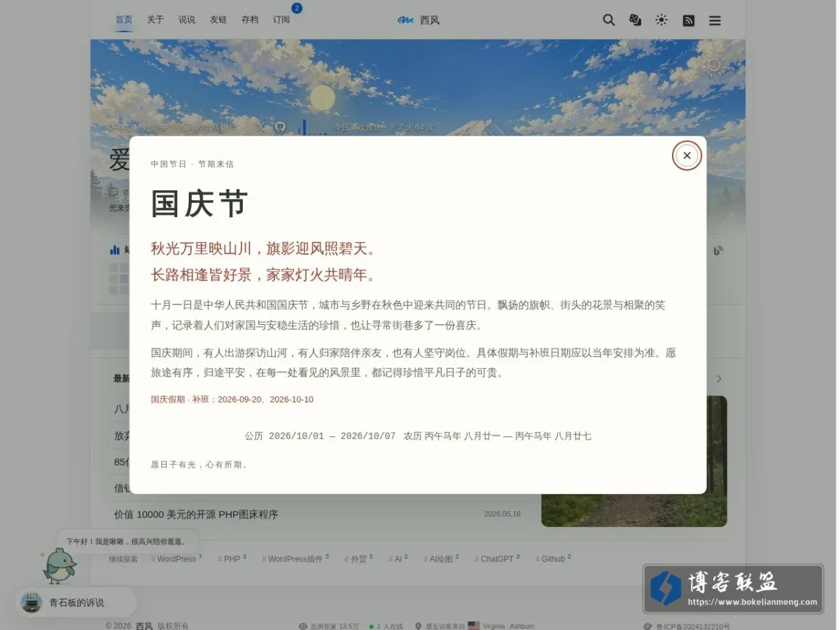The image size is (840, 630).
Task: Select the ChatGPT tag
Action: [x=497, y=559]
